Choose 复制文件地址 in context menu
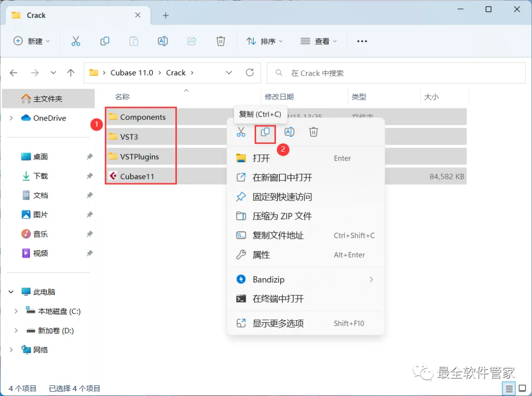Screen dimensions: 532x396 coord(305,235)
